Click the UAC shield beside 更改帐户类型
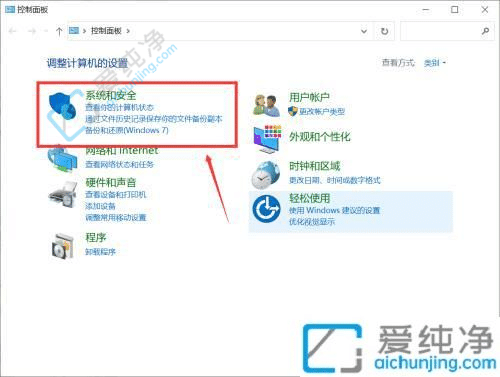Viewport: 500px width, 377px height. (293, 111)
